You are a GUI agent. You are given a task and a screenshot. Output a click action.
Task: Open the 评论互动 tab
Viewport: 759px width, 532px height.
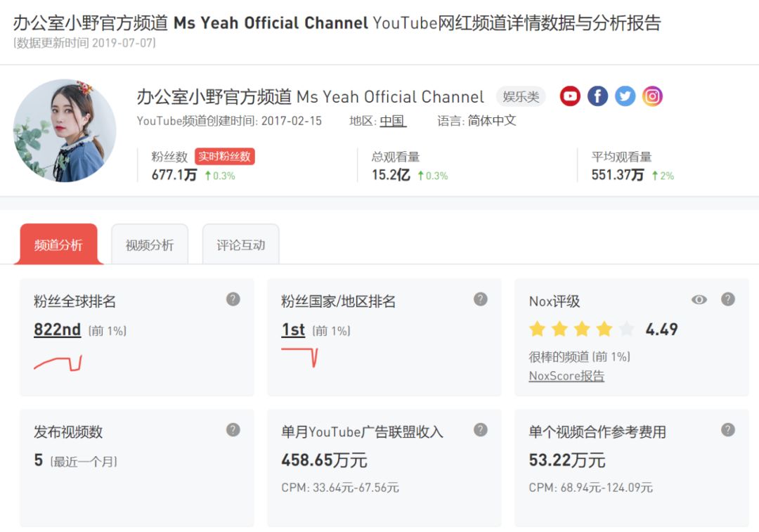(240, 244)
